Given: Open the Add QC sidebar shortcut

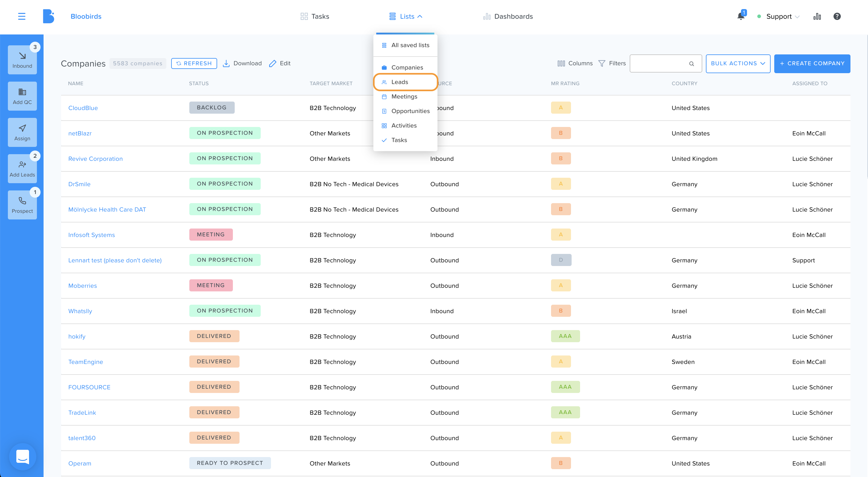Looking at the screenshot, I should click(x=22, y=96).
